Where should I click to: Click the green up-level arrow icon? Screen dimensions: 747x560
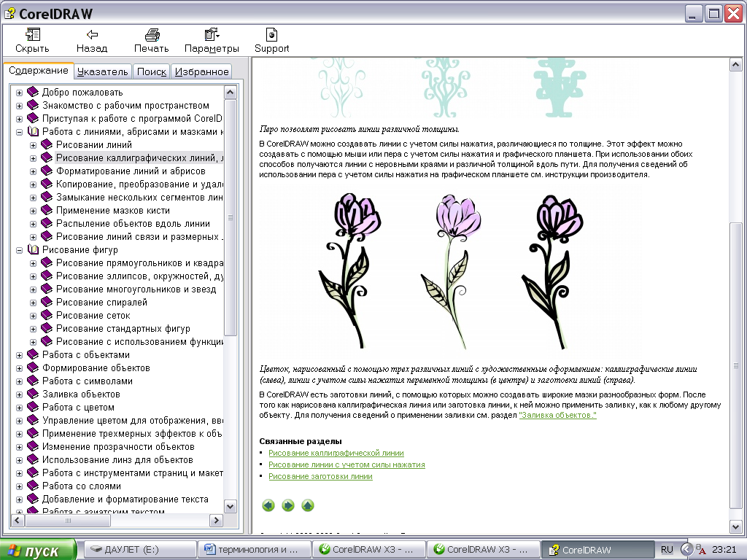click(308, 505)
